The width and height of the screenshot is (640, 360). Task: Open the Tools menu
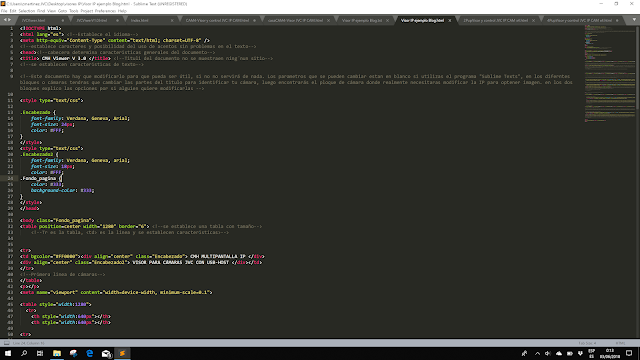[x=74, y=11]
